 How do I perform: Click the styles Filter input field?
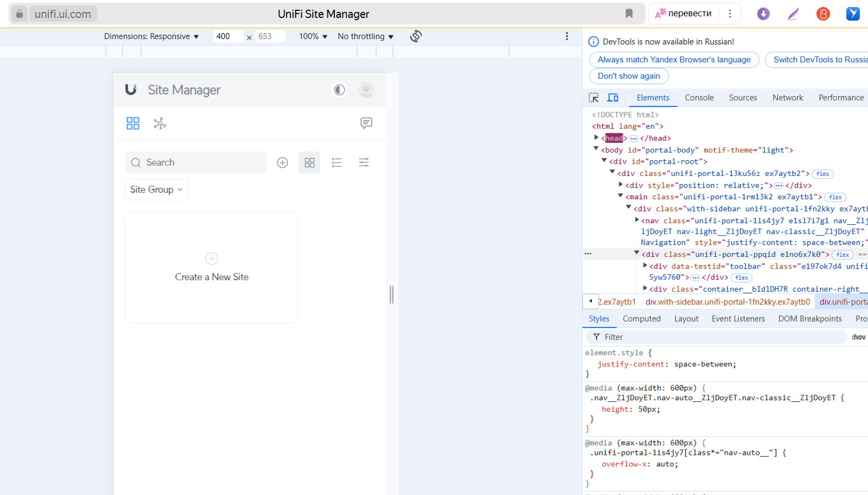[716, 337]
